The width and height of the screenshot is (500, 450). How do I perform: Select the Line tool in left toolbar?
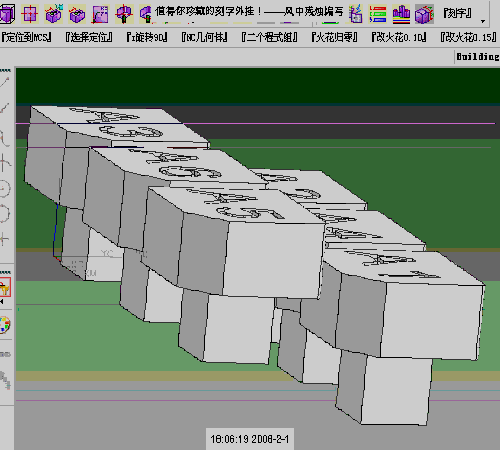click(5, 82)
